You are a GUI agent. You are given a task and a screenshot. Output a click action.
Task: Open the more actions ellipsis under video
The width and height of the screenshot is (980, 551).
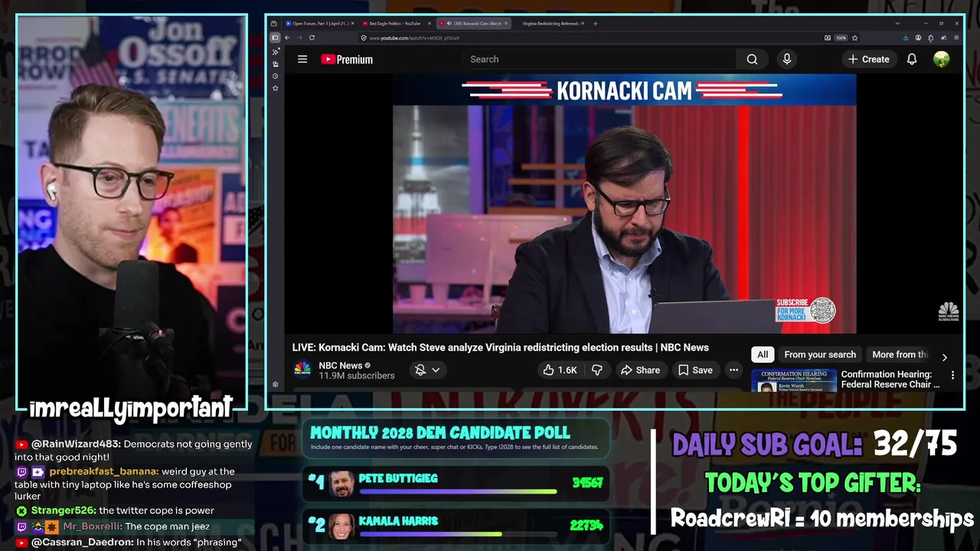coord(733,370)
